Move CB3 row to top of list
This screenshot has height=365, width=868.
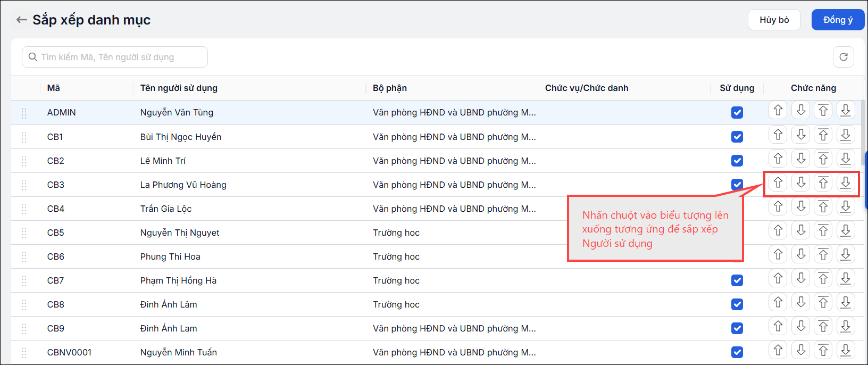coord(823,182)
